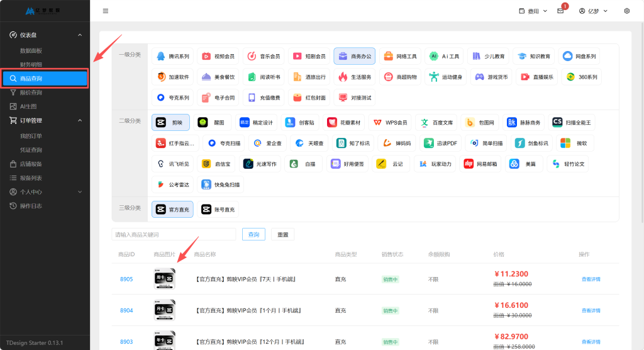The height and width of the screenshot is (350, 644).
Task: Select the 扫描全能王 subcategory
Action: 571,123
